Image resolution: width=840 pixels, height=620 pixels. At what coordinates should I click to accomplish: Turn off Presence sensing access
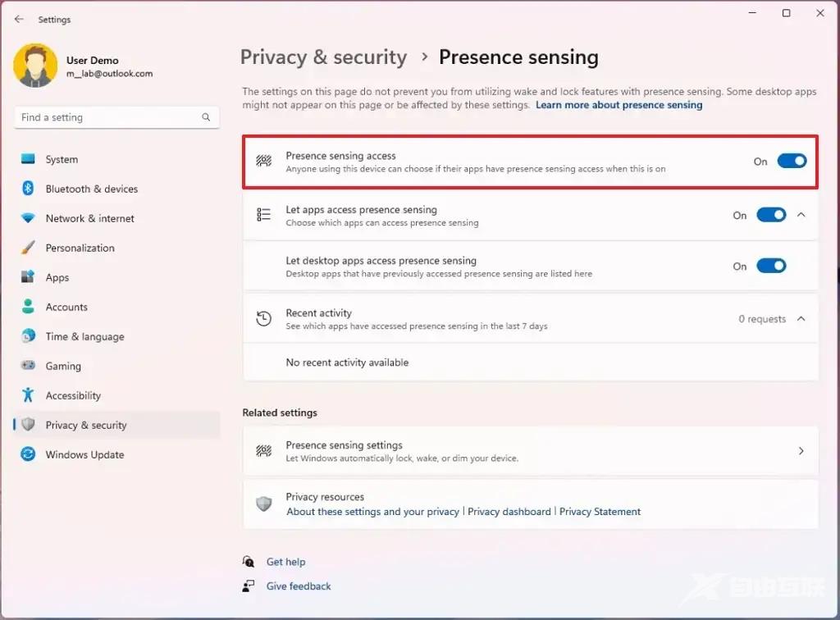point(789,162)
